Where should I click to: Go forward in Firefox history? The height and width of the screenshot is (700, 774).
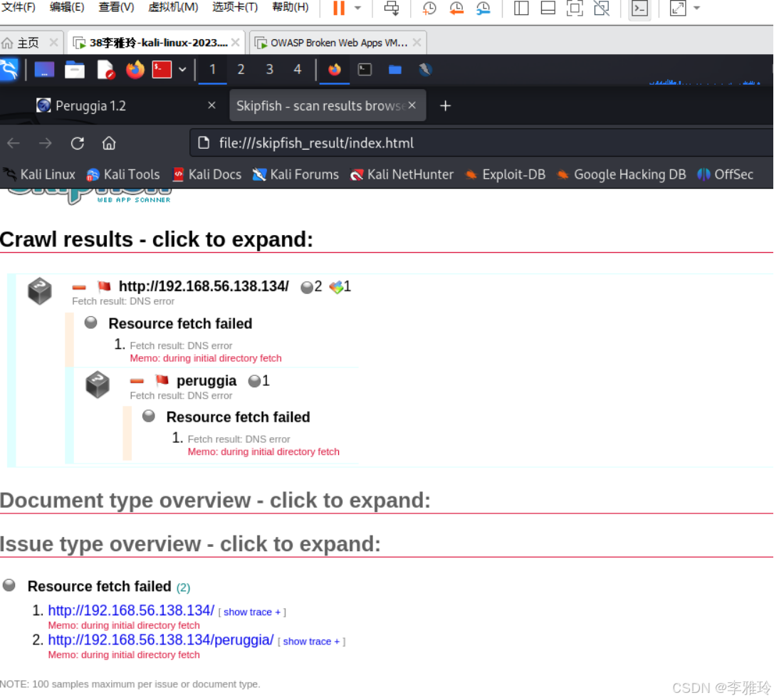pyautogui.click(x=46, y=143)
